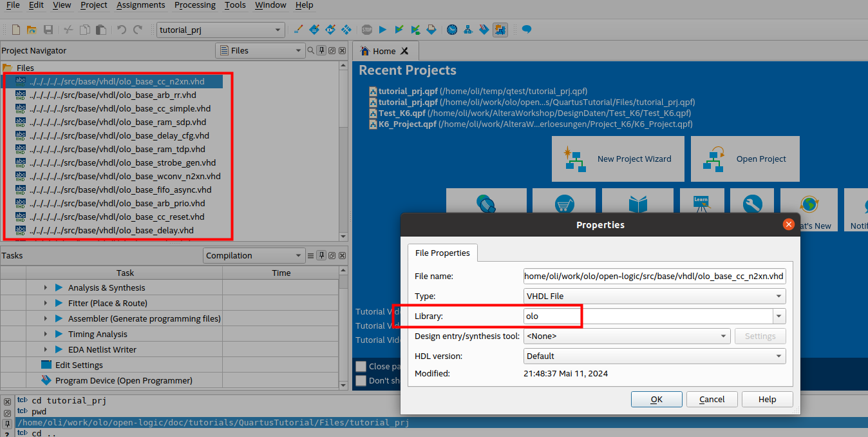Click Edit Settings in Tasks panel
Screen dimensions: 868x437
point(79,365)
